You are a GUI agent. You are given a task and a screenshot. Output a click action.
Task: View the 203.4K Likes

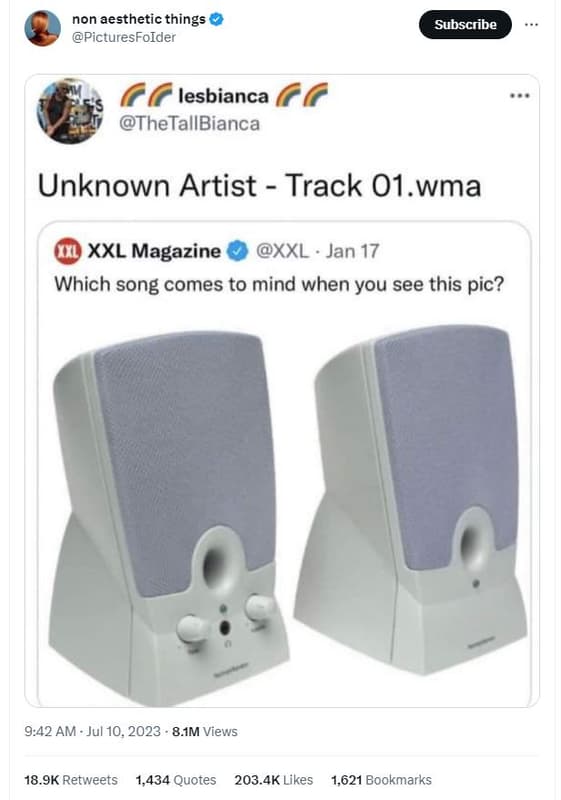pos(274,780)
